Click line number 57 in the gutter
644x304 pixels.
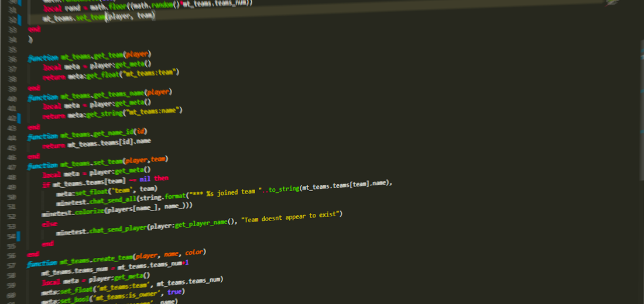(x=10, y=265)
